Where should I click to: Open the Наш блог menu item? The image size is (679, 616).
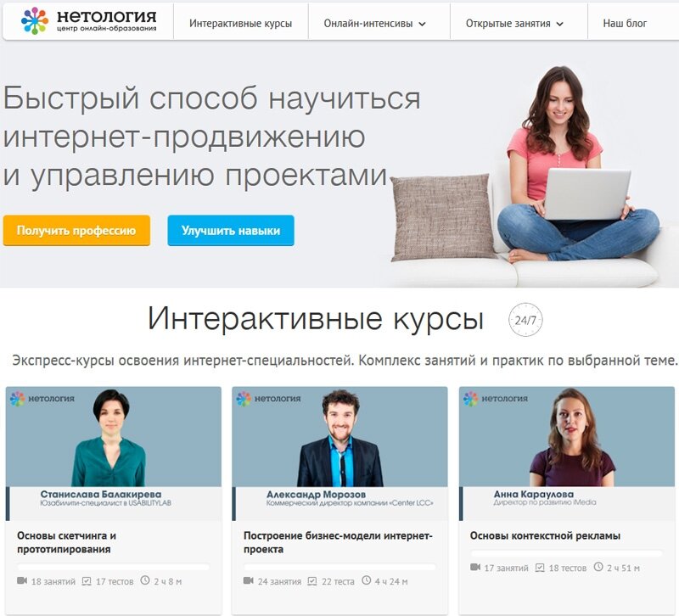[x=625, y=24]
